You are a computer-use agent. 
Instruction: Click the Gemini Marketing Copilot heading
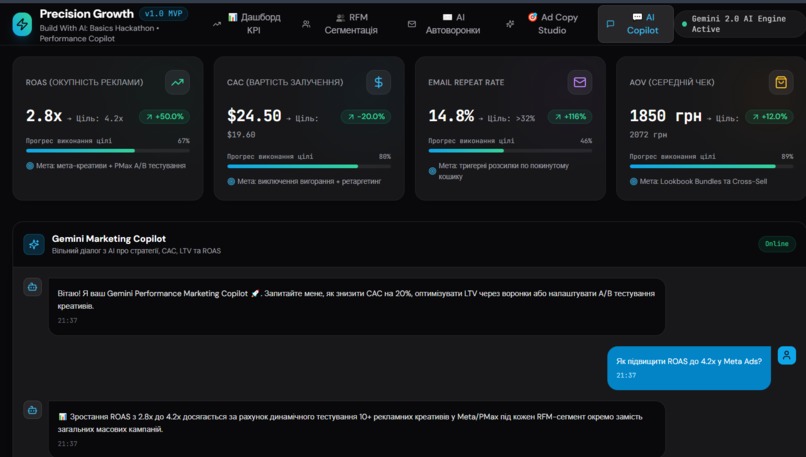click(108, 239)
